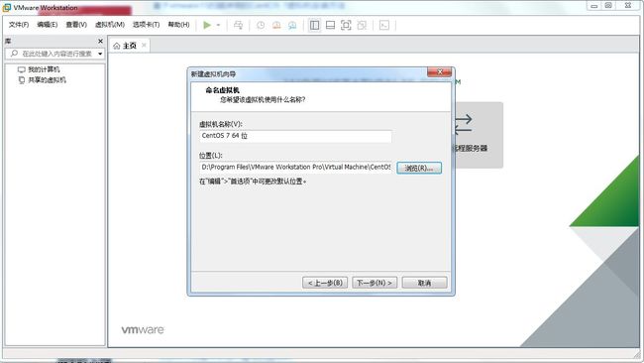This screenshot has height=363, width=644.
Task: Click the Unity mode toolbar icon
Action: point(362,25)
